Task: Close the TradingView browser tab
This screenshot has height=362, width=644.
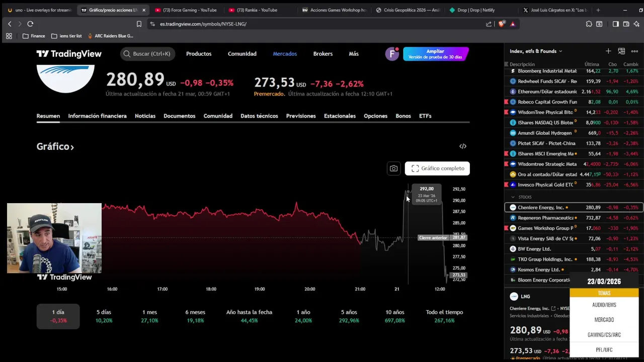Action: tap(143, 10)
